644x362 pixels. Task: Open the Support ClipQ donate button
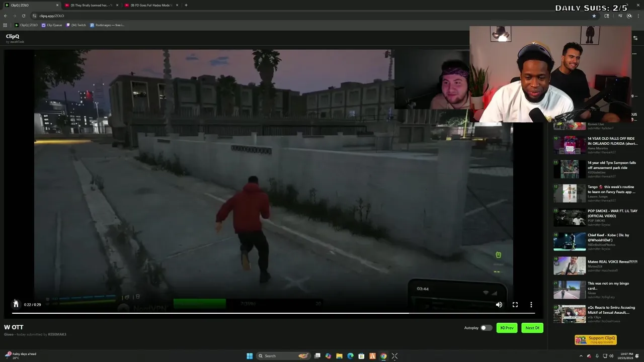tap(596, 340)
